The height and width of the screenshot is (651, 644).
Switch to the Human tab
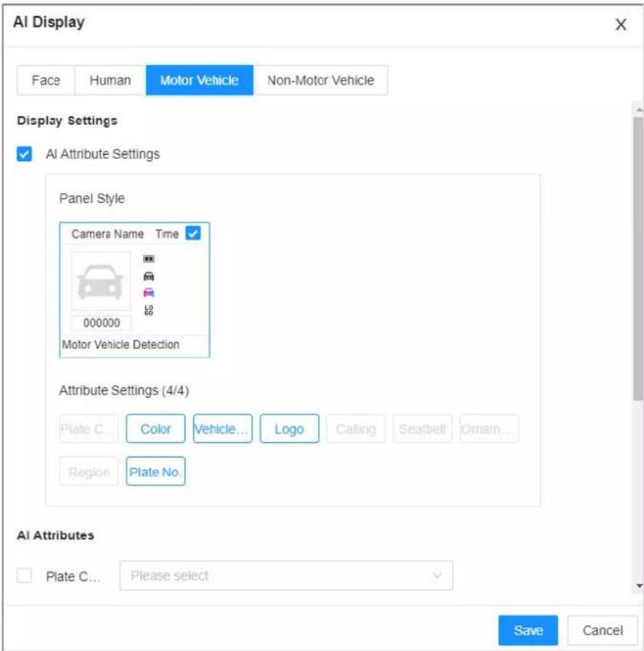coord(110,80)
